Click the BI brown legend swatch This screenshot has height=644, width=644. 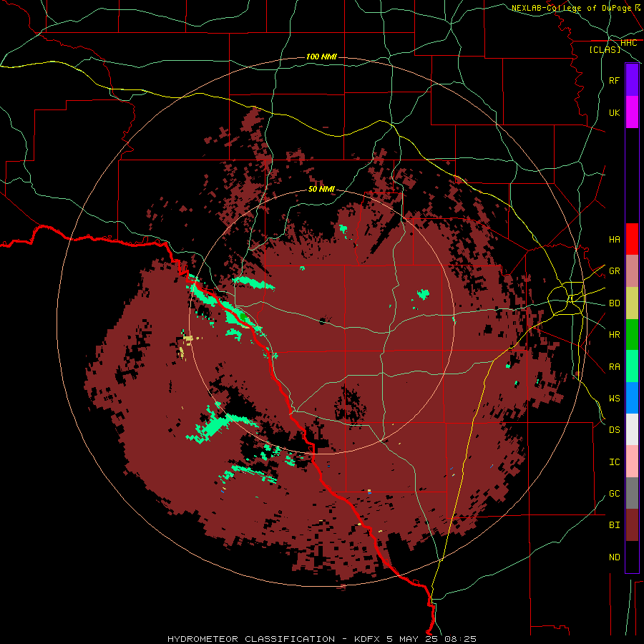pyautogui.click(x=632, y=525)
